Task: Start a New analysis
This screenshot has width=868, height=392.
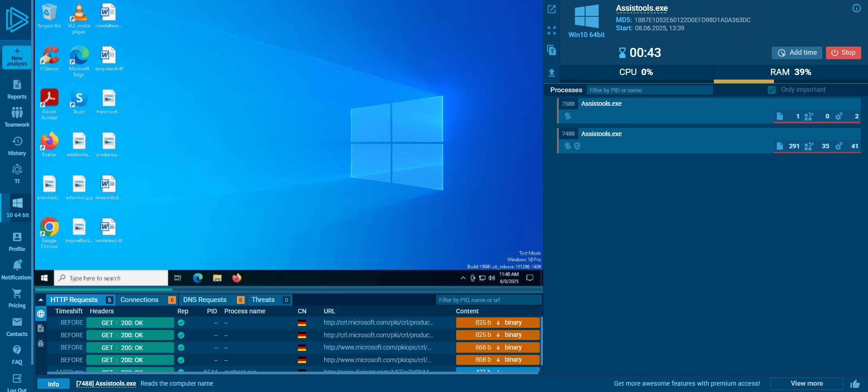Action: [17, 57]
